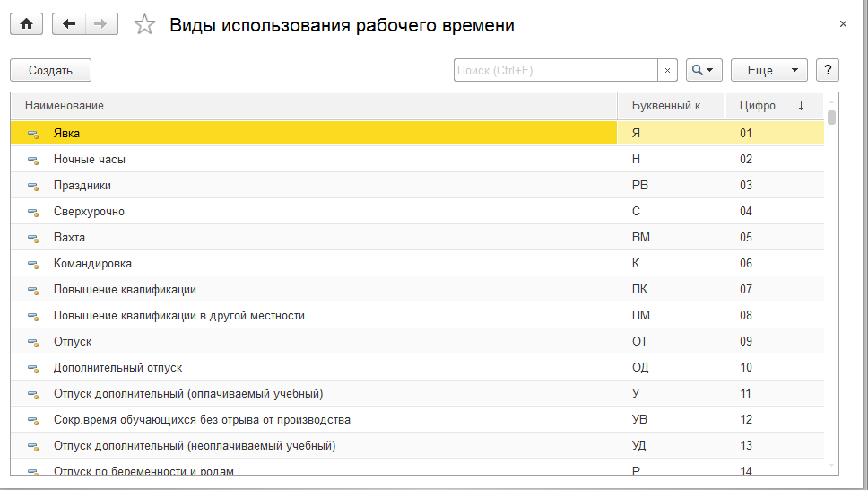Click the Home icon button
The width and height of the screenshot is (868, 490).
tap(26, 25)
